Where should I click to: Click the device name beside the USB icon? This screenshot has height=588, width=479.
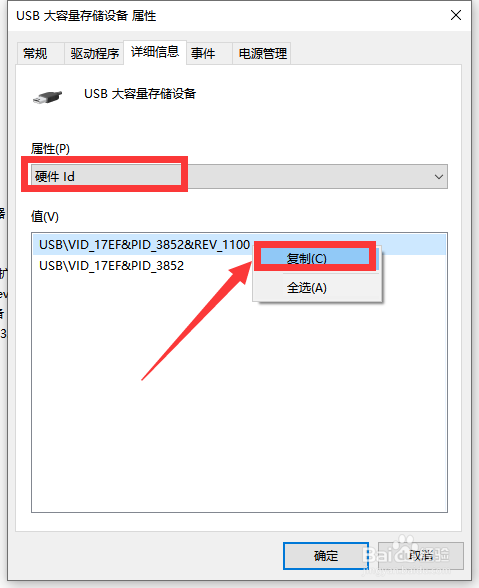(140, 94)
